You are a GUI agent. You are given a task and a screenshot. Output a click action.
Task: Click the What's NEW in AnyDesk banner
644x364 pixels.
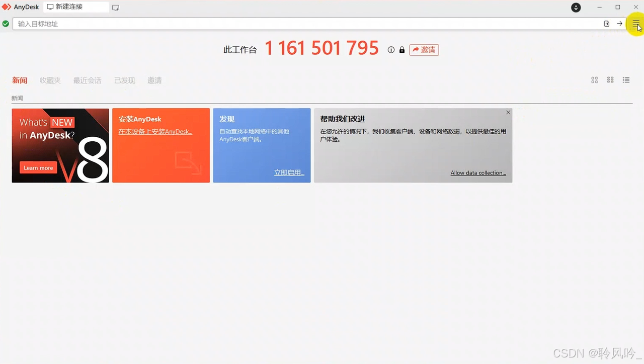[60, 145]
